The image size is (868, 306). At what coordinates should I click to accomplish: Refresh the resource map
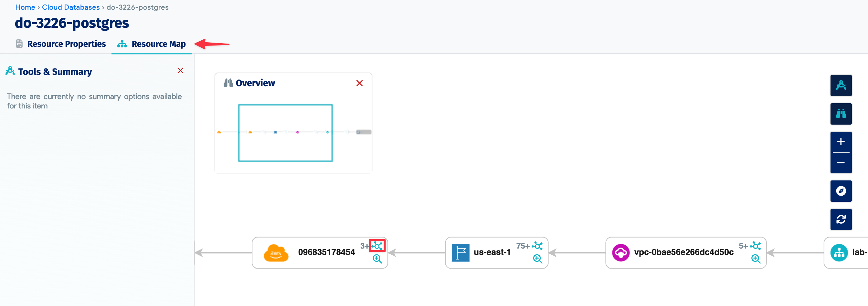pyautogui.click(x=841, y=219)
